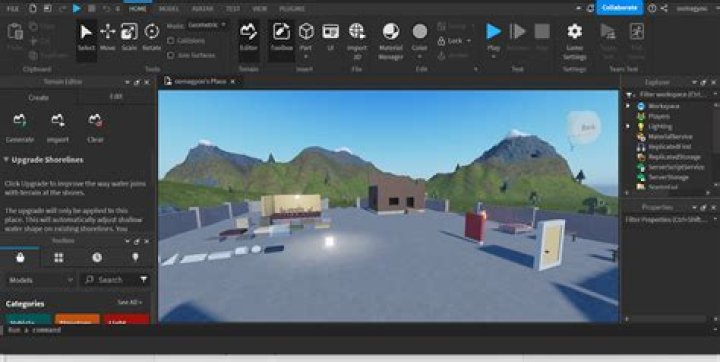720x362 pixels.
Task: Click the Color tool circle icon
Action: (x=419, y=31)
